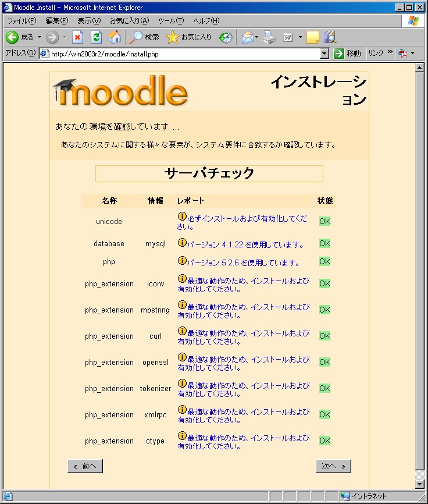Click the バージョン 4.1.22 report link

pyautogui.click(x=245, y=244)
